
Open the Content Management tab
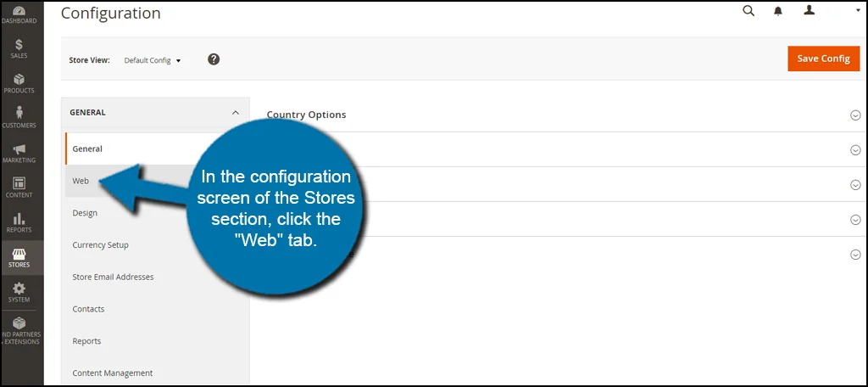(113, 373)
